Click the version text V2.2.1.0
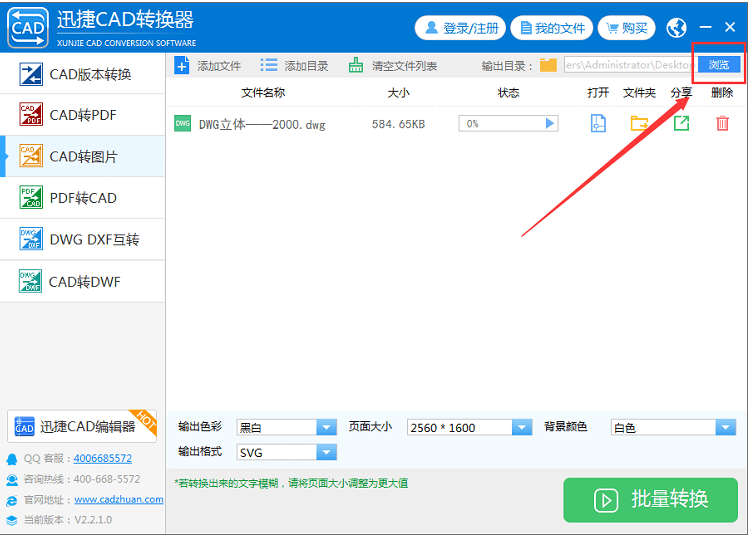 (x=93, y=520)
